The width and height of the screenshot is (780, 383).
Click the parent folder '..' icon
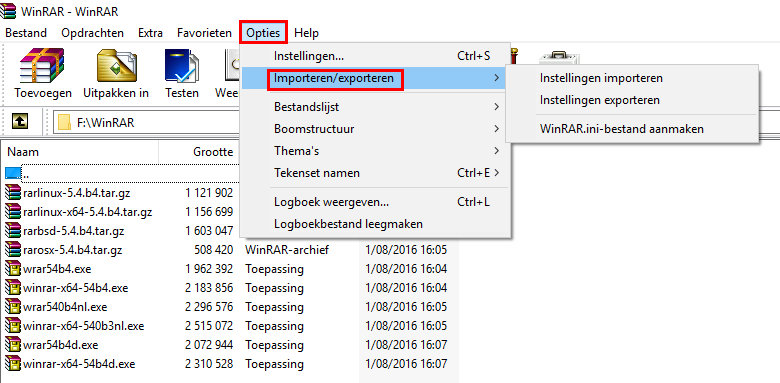point(13,173)
